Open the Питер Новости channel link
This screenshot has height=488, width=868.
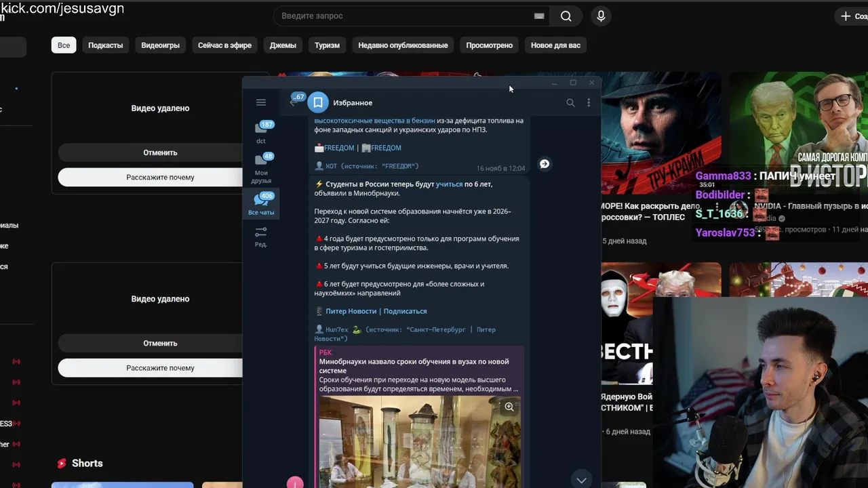(x=351, y=311)
